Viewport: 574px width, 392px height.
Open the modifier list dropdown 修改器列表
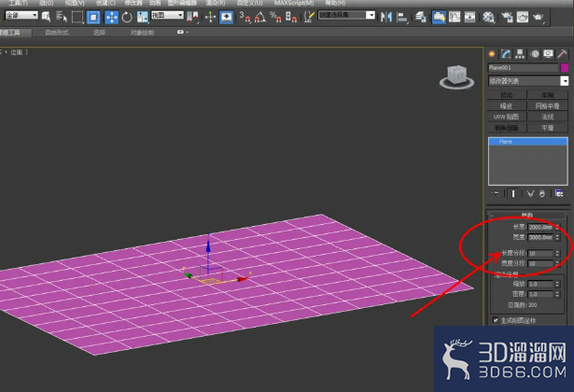(528, 81)
